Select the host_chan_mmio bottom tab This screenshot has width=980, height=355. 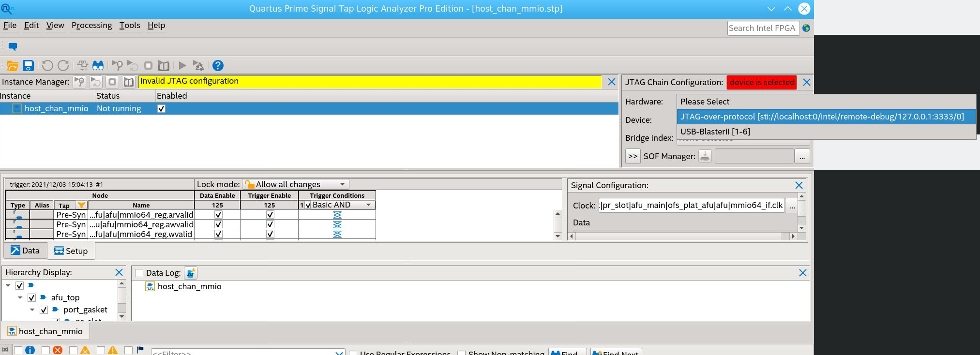click(x=45, y=331)
